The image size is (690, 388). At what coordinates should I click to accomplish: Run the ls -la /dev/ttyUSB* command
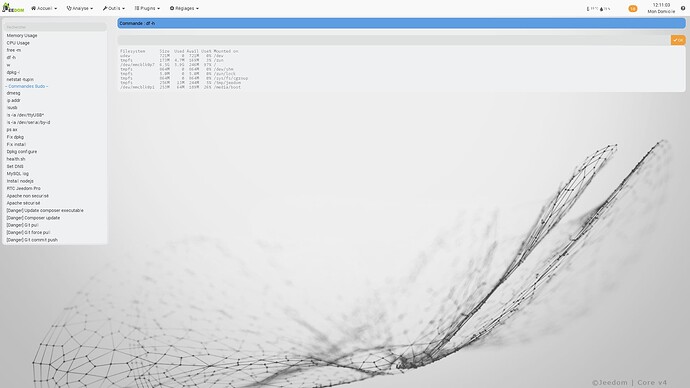point(25,115)
